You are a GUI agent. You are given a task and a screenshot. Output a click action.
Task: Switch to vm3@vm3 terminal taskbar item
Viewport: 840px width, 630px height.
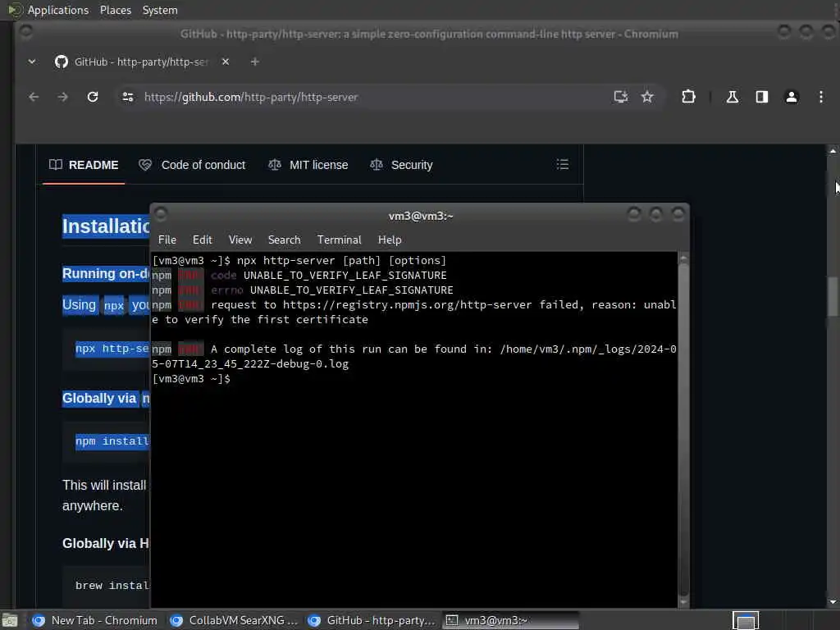coord(511,620)
